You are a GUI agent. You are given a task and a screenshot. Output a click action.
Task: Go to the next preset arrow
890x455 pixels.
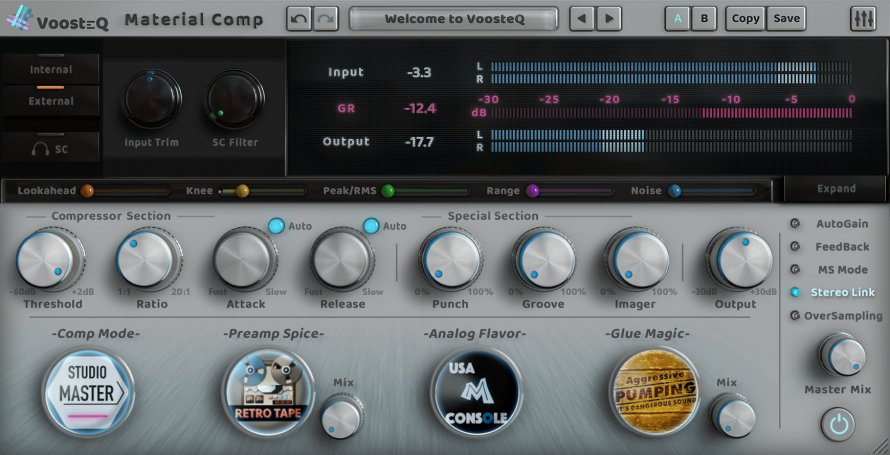click(x=606, y=19)
